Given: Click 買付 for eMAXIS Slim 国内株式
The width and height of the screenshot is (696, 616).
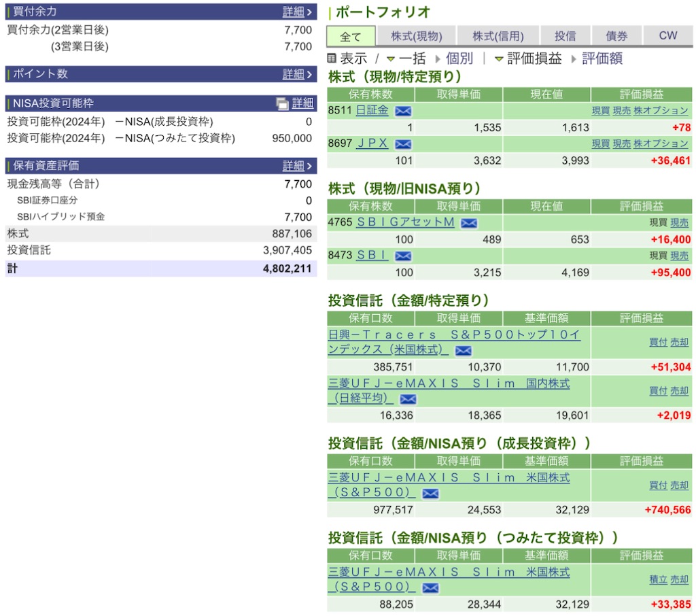Looking at the screenshot, I should tap(658, 391).
